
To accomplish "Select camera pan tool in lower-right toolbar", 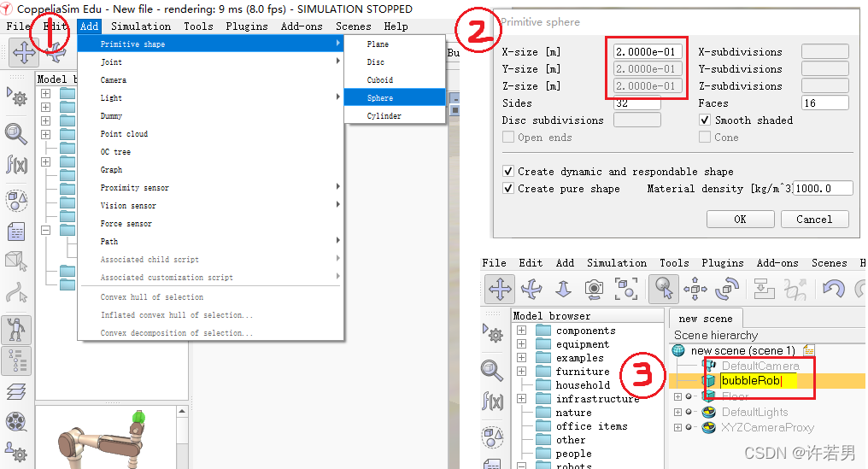I will pyautogui.click(x=500, y=289).
